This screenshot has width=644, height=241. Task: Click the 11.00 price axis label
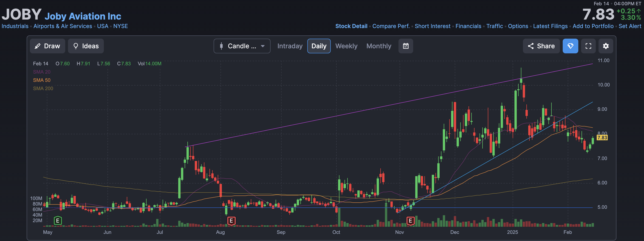pyautogui.click(x=603, y=60)
